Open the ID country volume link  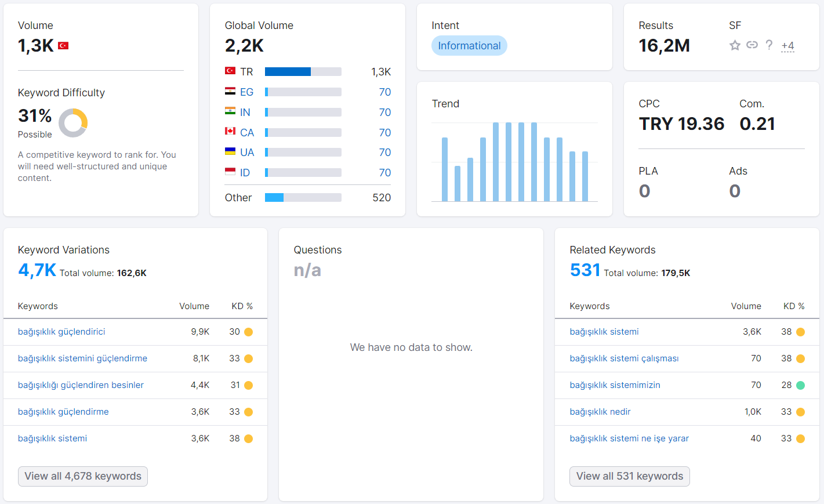coord(245,173)
